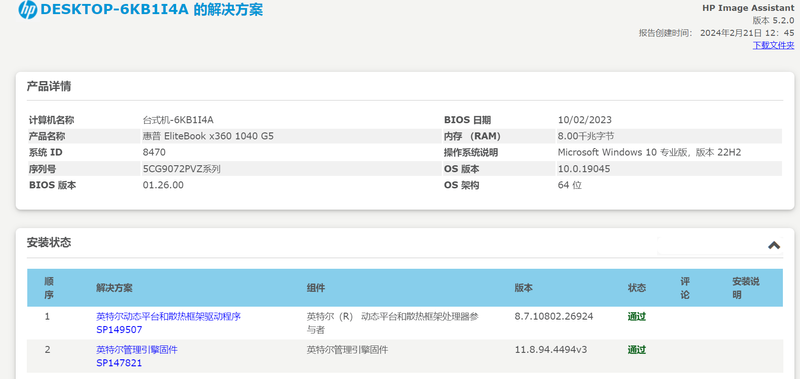The height and width of the screenshot is (379, 800).
Task: Select BIOS date 10/02/2023
Action: [x=585, y=120]
